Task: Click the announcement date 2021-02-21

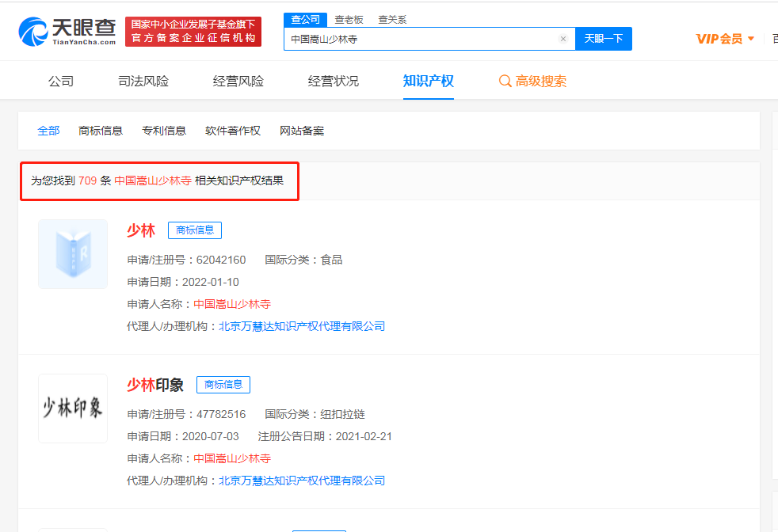Action: [x=364, y=436]
